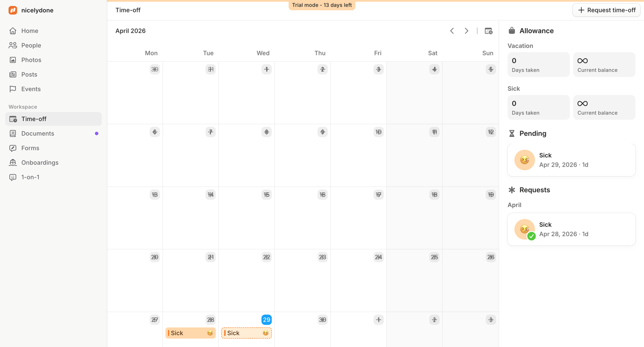Viewport: 644px width, 347px height.
Task: Click the date 30 in the last row
Action: pyautogui.click(x=322, y=320)
